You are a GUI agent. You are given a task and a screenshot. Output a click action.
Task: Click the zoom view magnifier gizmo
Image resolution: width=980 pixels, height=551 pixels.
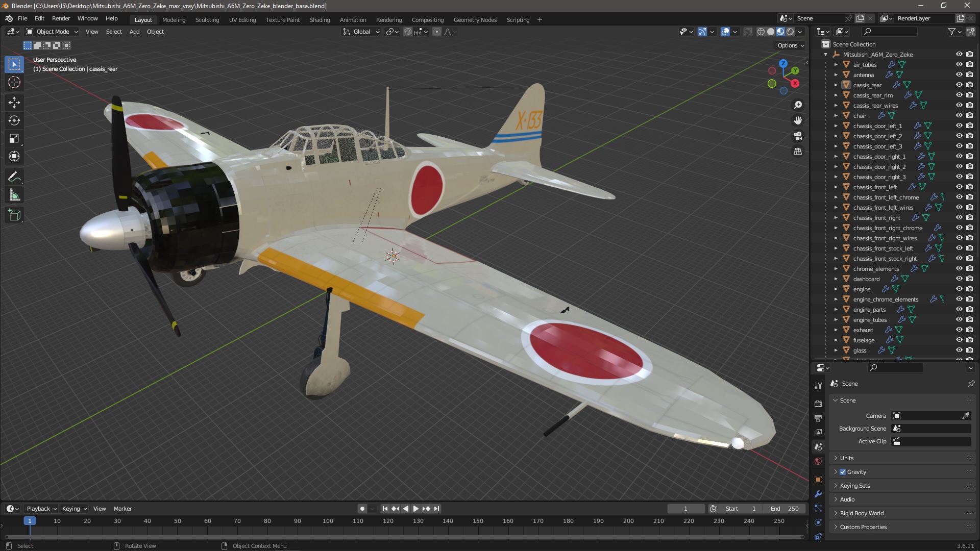click(x=798, y=105)
